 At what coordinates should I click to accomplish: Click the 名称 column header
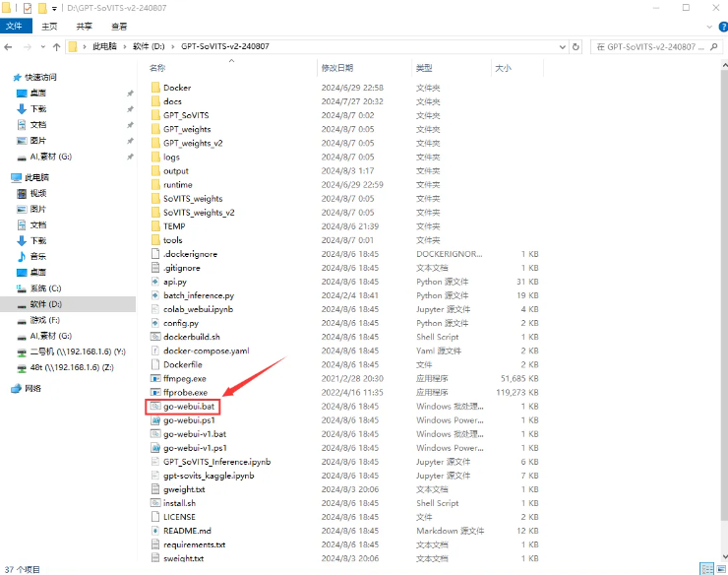click(157, 68)
